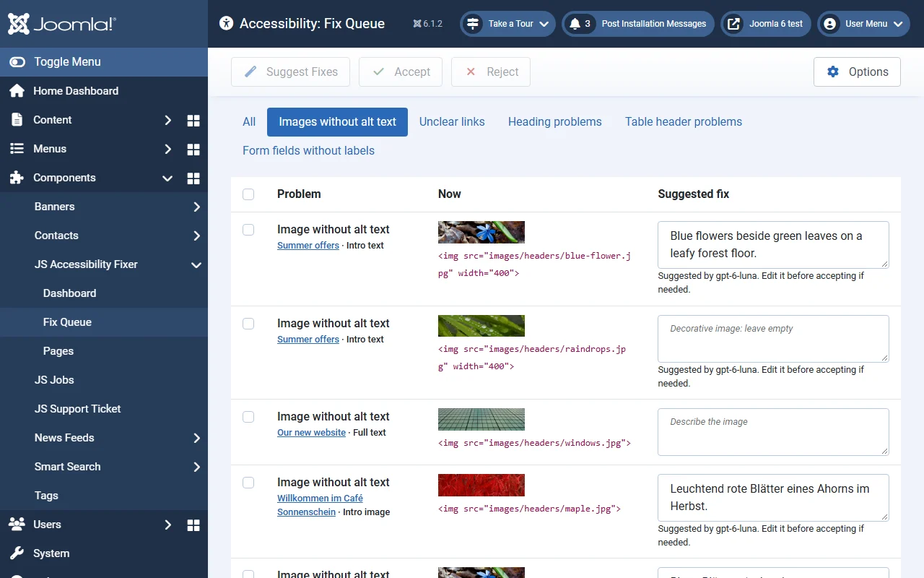
Task: Tick the select-all checkbox in the table header
Action: (x=248, y=194)
